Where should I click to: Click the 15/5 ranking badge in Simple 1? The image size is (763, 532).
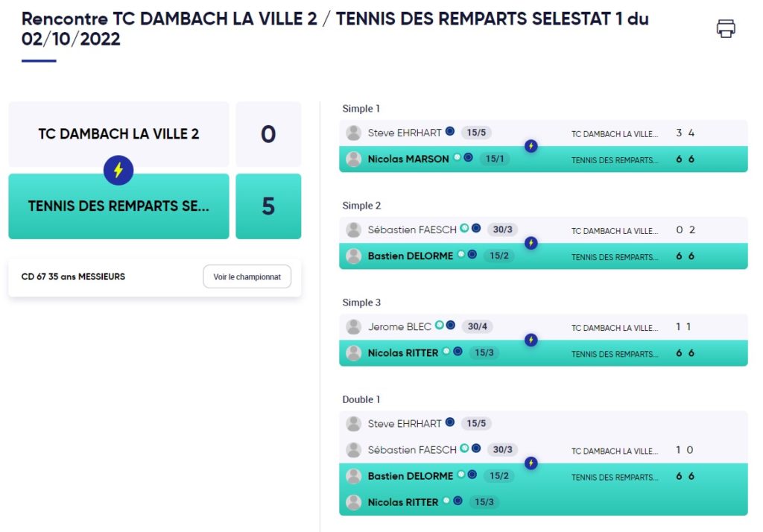[x=476, y=133]
